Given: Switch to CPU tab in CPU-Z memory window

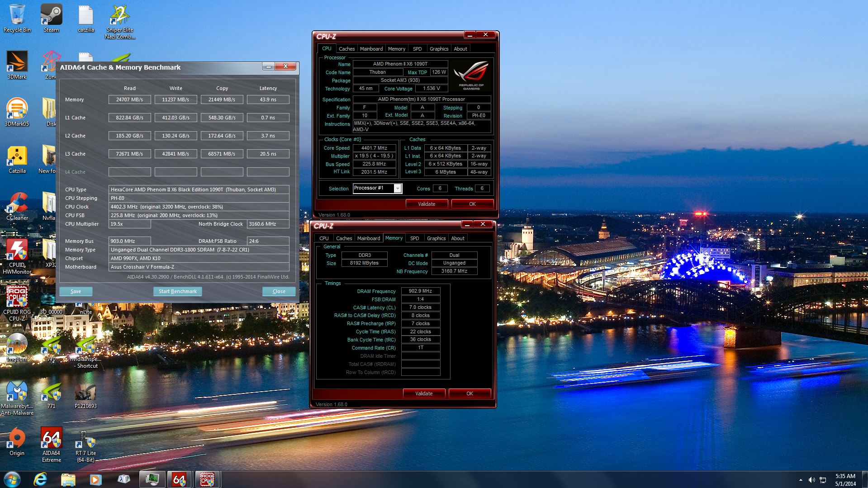Looking at the screenshot, I should (324, 238).
